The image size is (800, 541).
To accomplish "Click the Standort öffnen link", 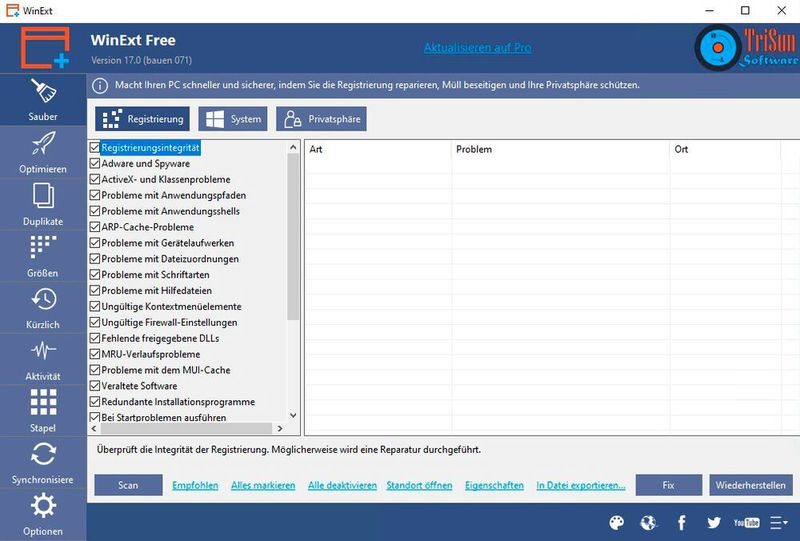I will pyautogui.click(x=419, y=485).
